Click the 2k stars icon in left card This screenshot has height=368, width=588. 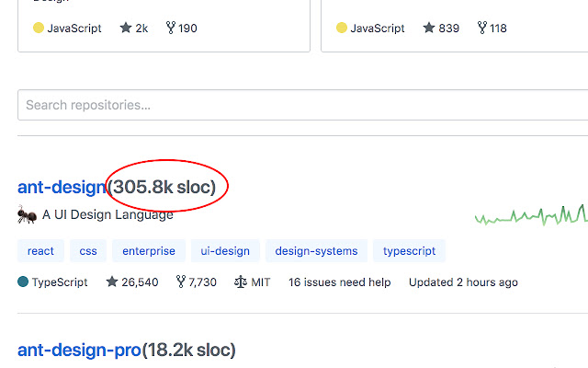pyautogui.click(x=126, y=28)
